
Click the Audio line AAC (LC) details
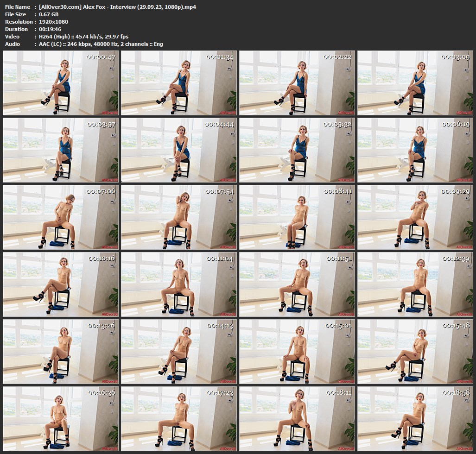click(x=101, y=44)
